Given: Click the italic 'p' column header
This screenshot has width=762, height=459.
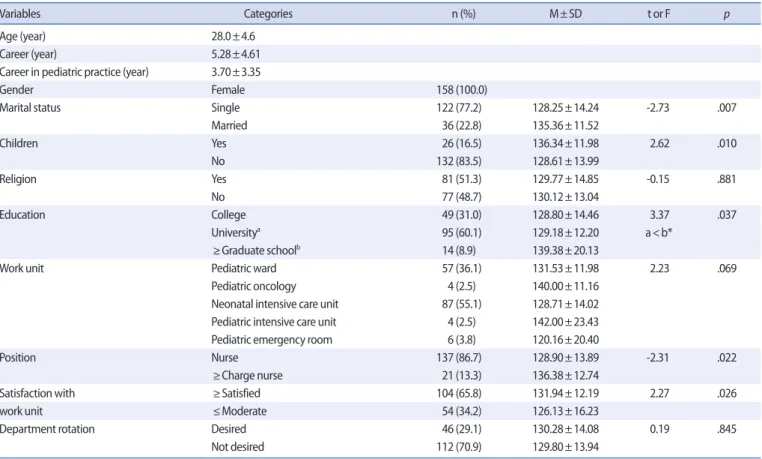Looking at the screenshot, I should pos(727,14).
